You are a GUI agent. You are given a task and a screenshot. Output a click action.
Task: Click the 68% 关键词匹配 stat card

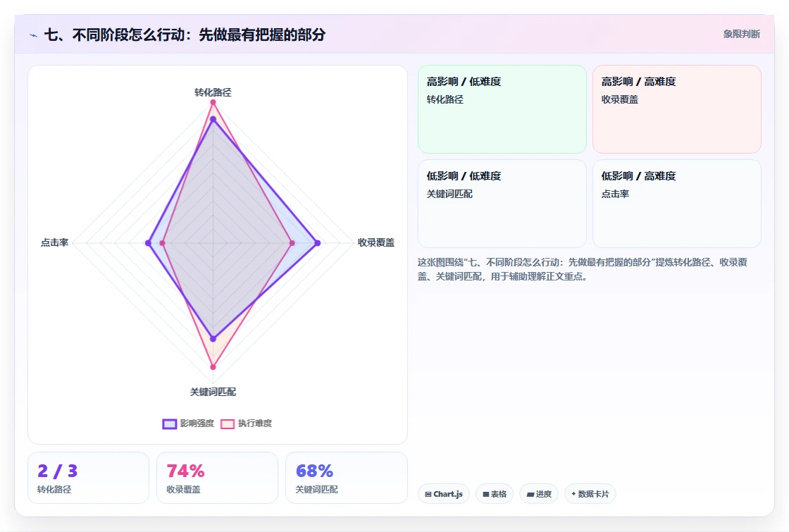point(346,478)
